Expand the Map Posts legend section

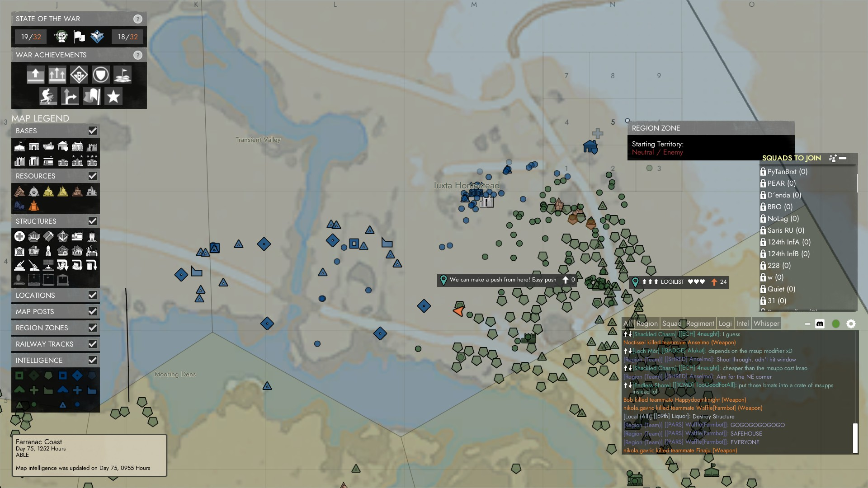point(35,311)
